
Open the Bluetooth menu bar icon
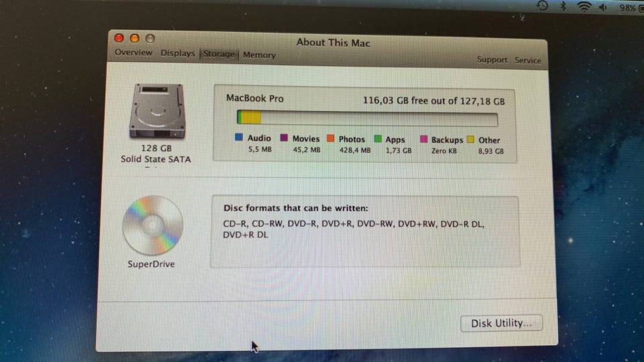[x=563, y=6]
